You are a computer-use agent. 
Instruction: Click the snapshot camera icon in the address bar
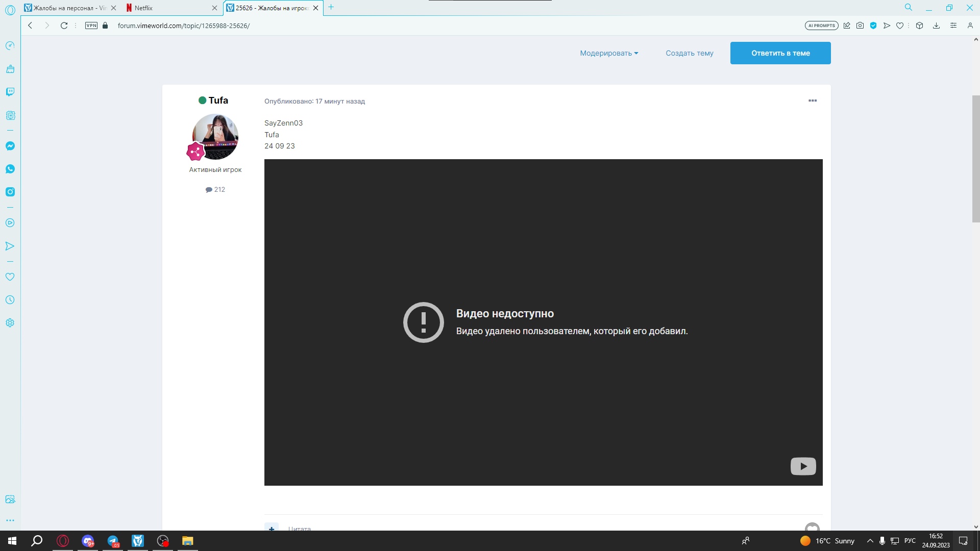860,26
